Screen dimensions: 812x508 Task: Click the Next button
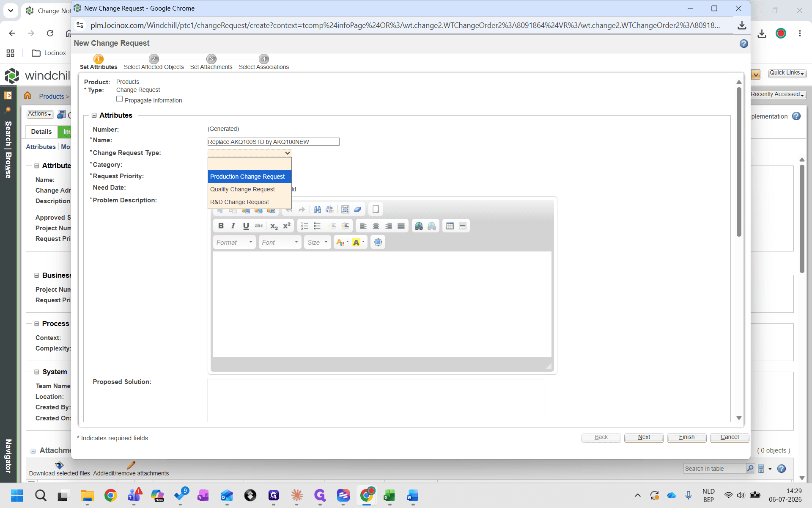point(644,437)
